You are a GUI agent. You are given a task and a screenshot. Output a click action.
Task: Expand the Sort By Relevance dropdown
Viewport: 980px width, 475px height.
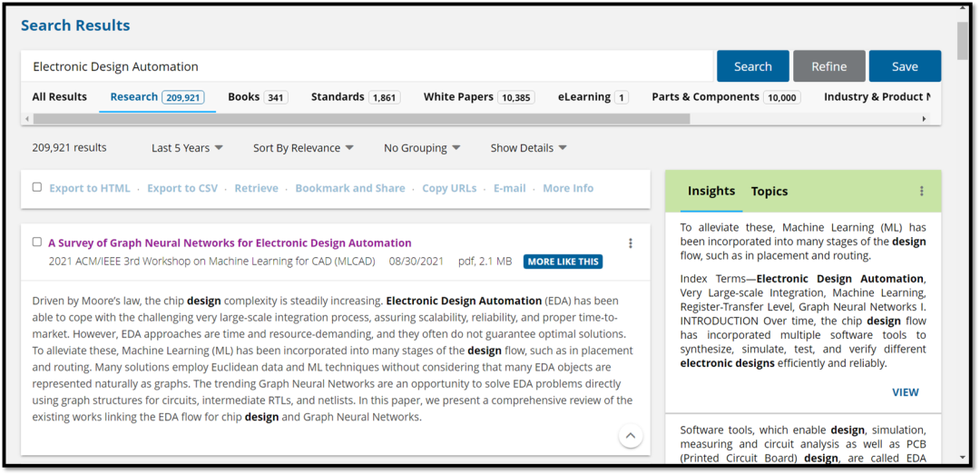(303, 148)
